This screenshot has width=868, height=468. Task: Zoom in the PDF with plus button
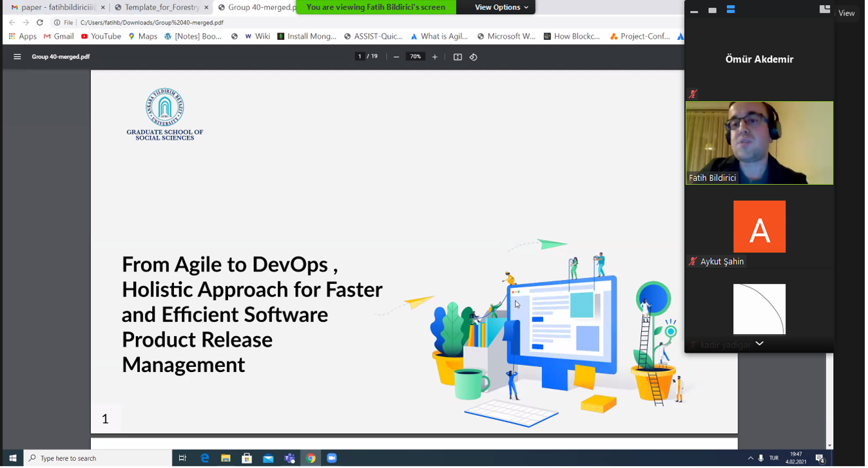pos(435,57)
